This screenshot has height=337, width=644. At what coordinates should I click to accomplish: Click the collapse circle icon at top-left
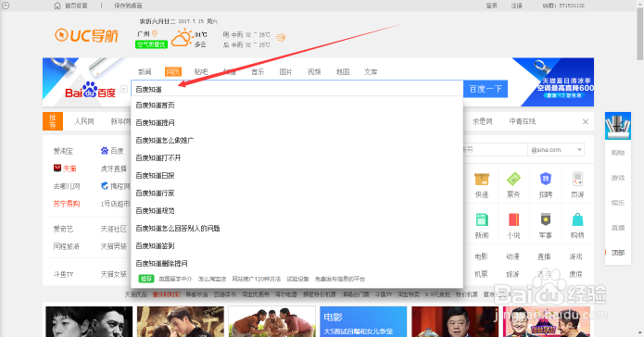[6, 6]
